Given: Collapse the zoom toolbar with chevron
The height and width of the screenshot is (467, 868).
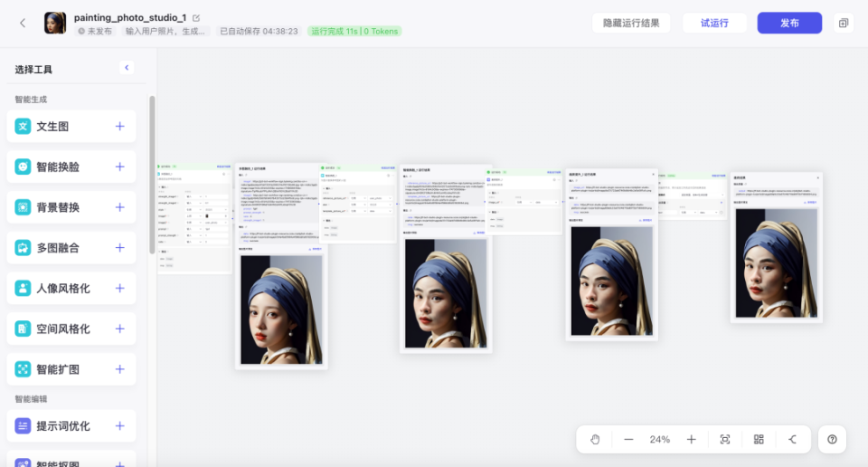Looking at the screenshot, I should 793,439.
